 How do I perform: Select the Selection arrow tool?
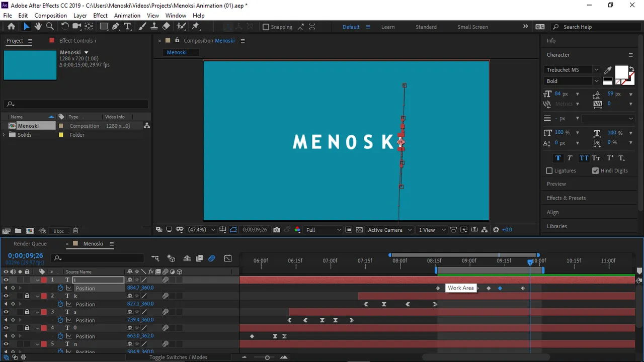coord(26,27)
